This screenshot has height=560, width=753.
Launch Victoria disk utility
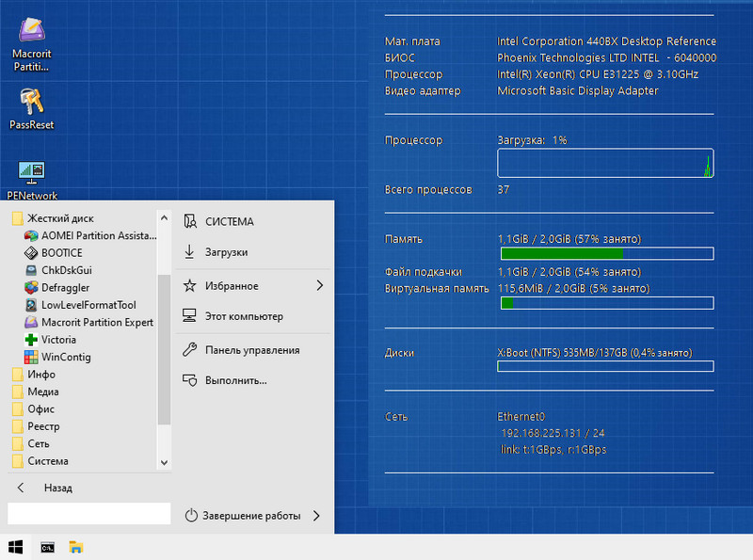[51, 340]
